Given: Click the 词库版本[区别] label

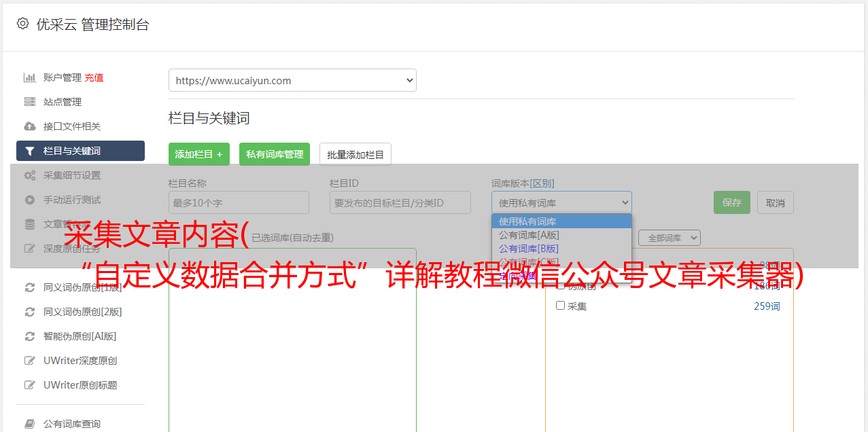Looking at the screenshot, I should (523, 183).
